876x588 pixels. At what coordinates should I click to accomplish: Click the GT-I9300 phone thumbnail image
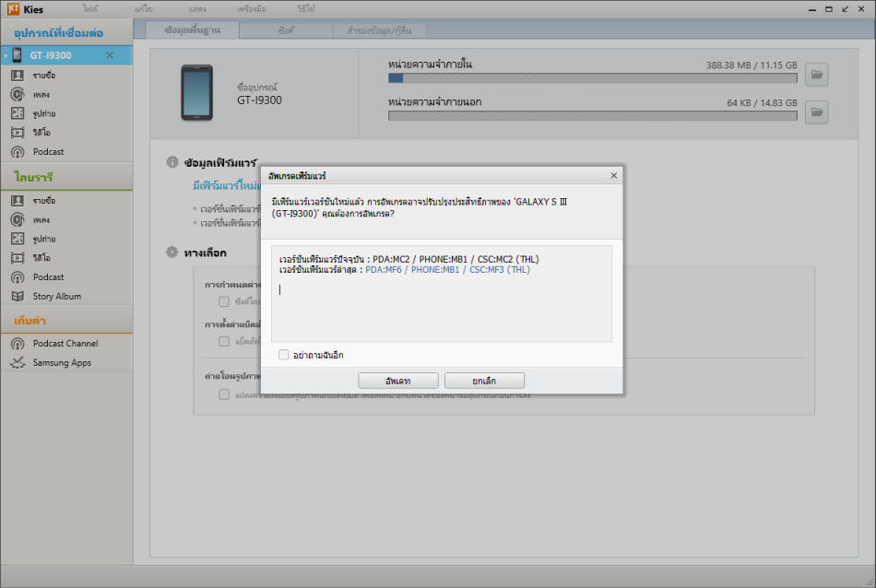[196, 93]
